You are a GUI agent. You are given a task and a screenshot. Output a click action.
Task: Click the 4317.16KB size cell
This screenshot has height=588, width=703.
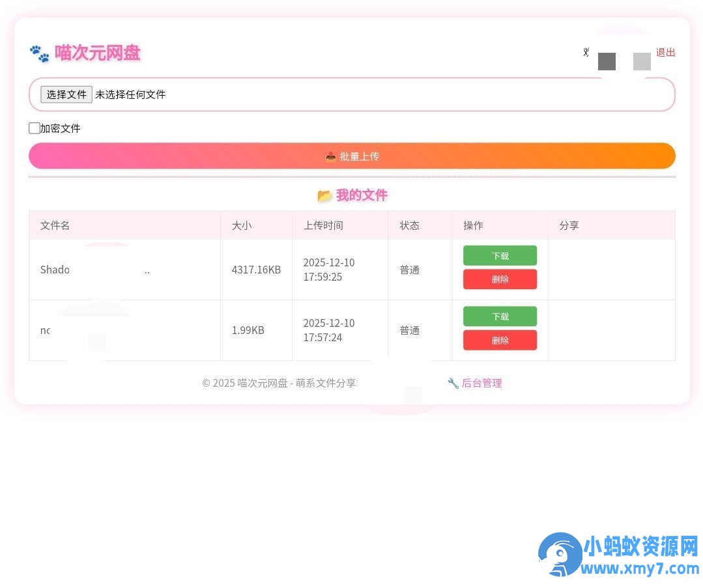tap(256, 270)
